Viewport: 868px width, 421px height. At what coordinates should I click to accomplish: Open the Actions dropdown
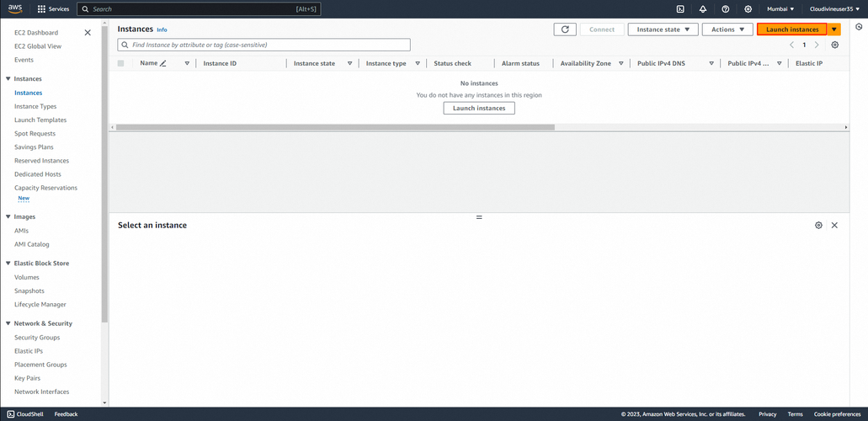(727, 29)
